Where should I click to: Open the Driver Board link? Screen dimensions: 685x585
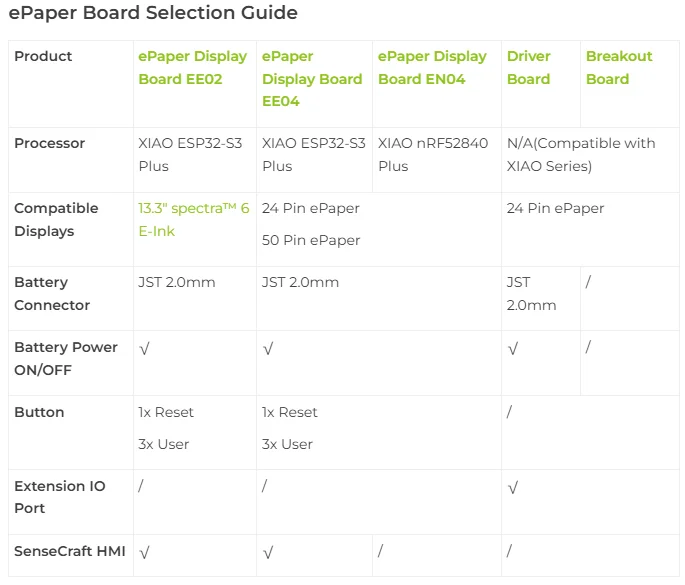[x=529, y=68]
